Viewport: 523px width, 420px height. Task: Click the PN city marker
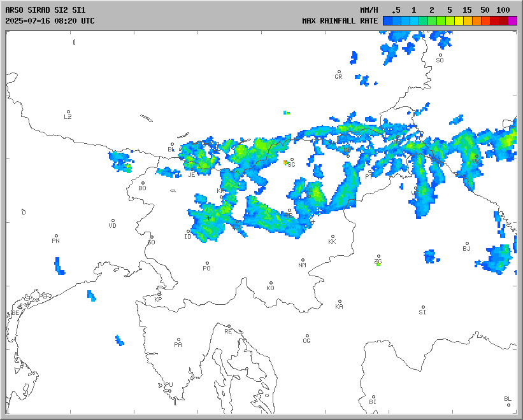pyautogui.click(x=56, y=236)
